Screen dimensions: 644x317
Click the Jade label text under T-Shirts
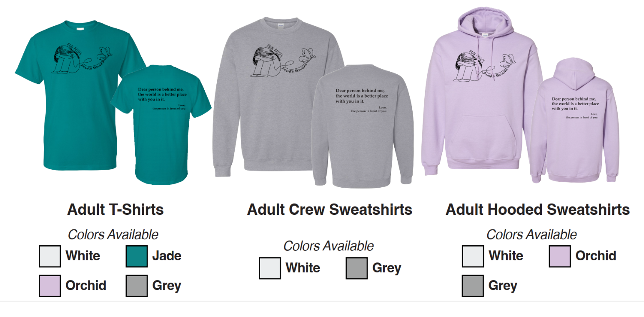coord(167,256)
